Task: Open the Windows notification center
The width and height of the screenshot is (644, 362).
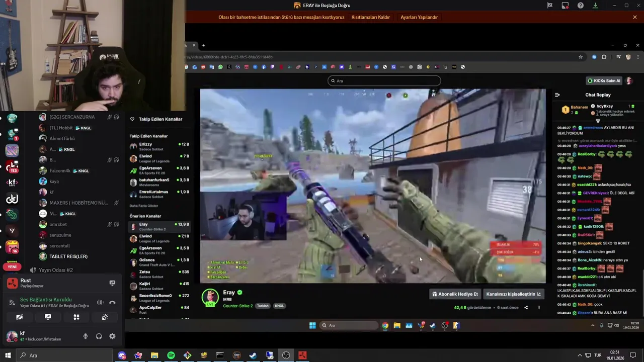Action: (633, 355)
